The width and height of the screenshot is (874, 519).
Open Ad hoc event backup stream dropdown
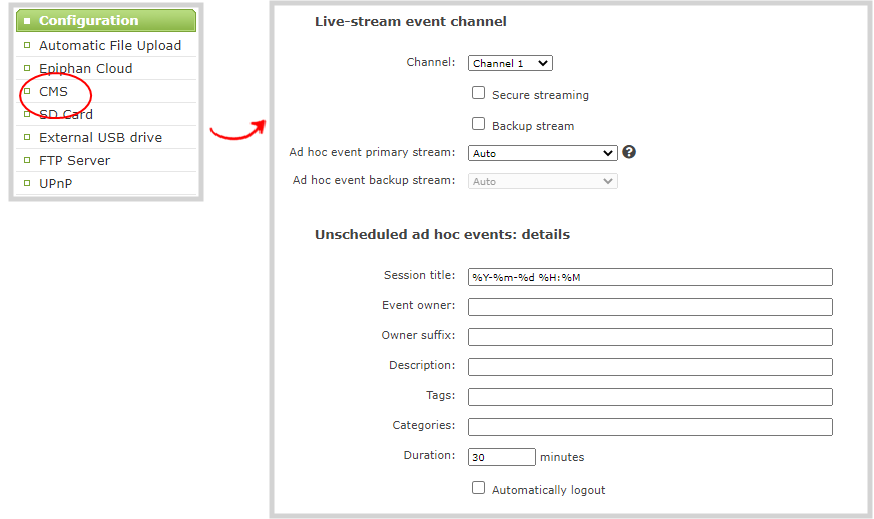542,181
